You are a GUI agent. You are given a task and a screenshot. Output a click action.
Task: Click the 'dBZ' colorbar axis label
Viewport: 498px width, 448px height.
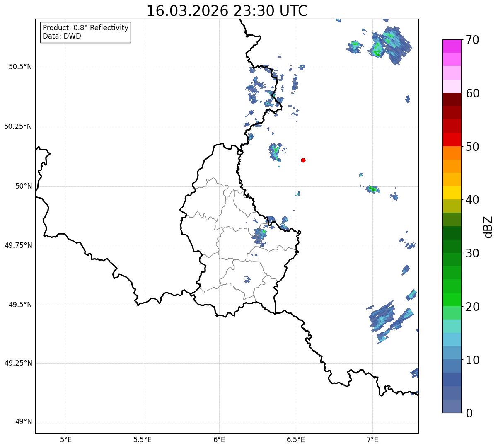point(488,227)
